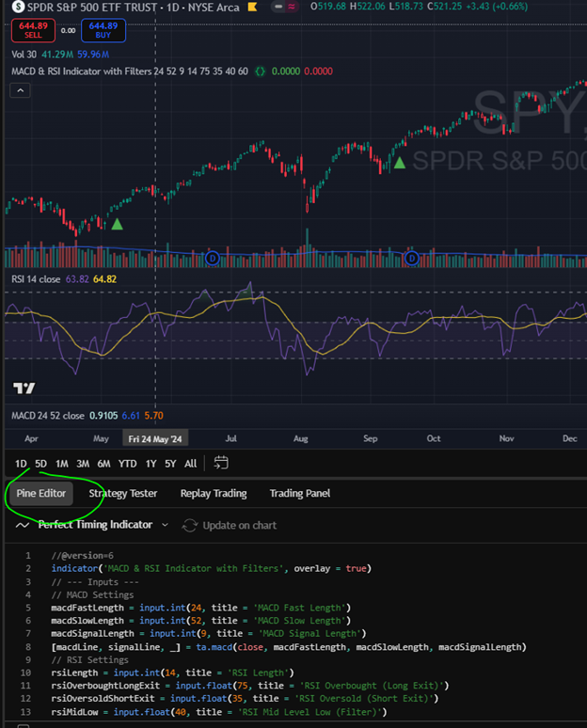Image resolution: width=587 pixels, height=728 pixels.
Task: Set the time range to 1Y
Action: tap(151, 464)
